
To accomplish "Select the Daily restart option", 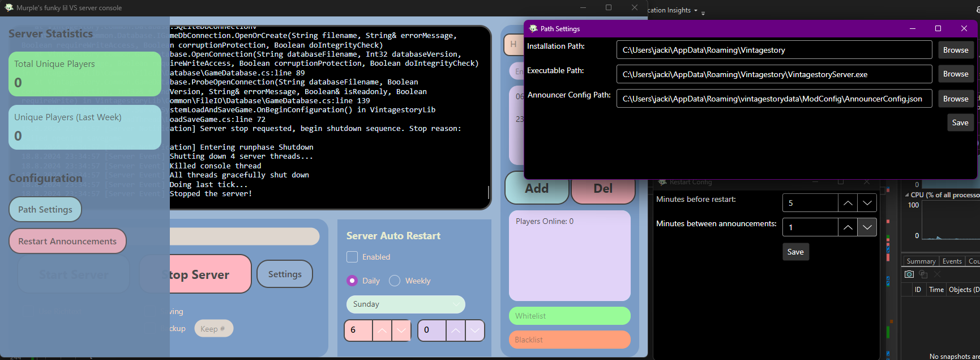I will pyautogui.click(x=352, y=281).
